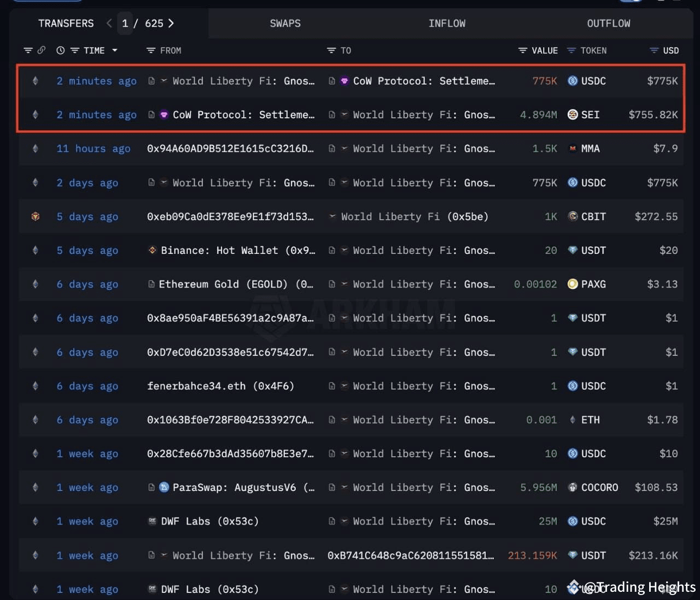Screen dimensions: 700x600
Task: Open the 11 hours ago transaction link
Action: [x=94, y=149]
